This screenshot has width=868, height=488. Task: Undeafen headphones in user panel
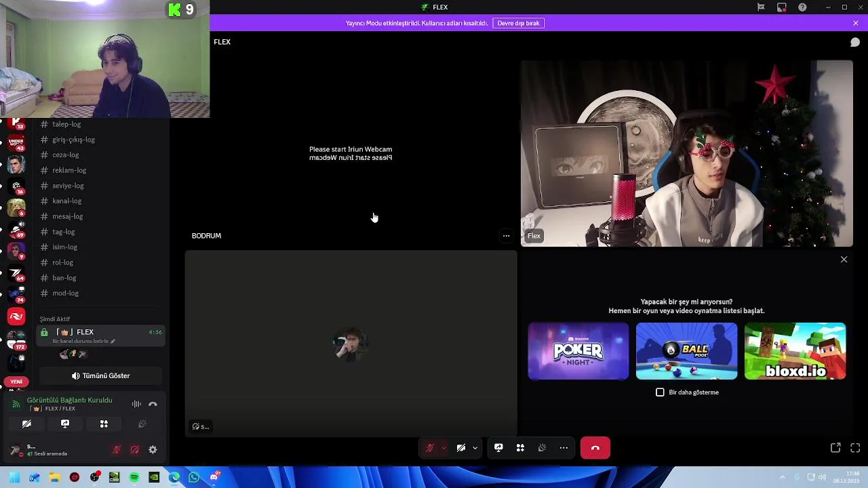pos(135,450)
